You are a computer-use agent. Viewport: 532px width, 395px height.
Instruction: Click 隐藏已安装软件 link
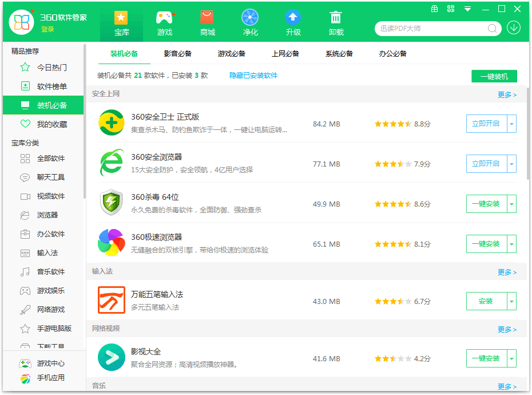click(253, 76)
